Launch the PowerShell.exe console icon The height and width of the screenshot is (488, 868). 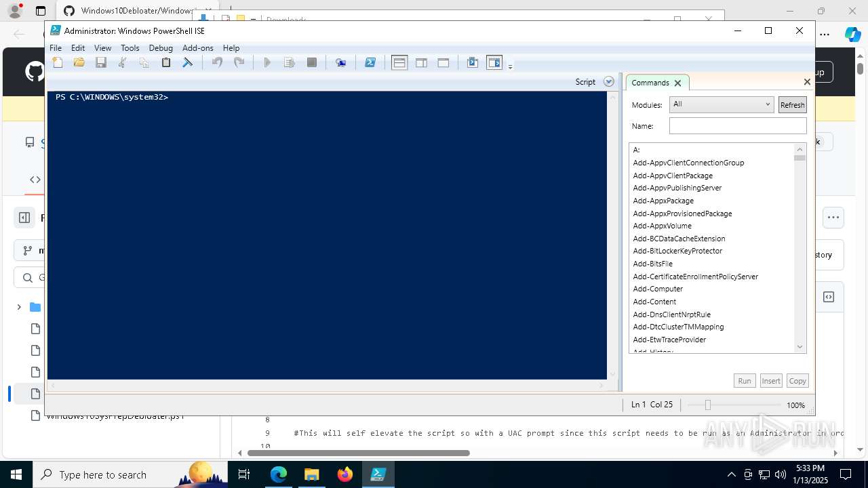[x=370, y=62]
